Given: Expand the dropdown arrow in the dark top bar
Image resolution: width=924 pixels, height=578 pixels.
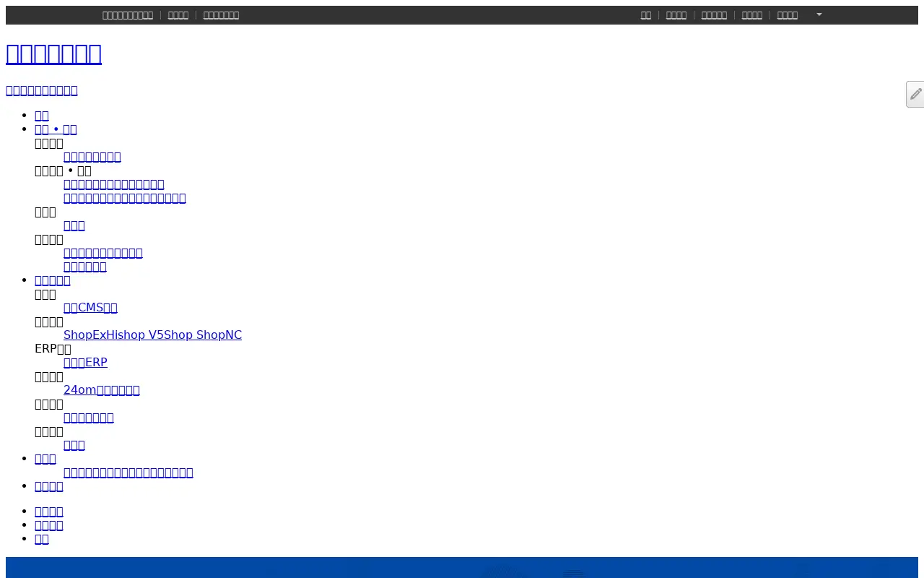Looking at the screenshot, I should coord(819,14).
